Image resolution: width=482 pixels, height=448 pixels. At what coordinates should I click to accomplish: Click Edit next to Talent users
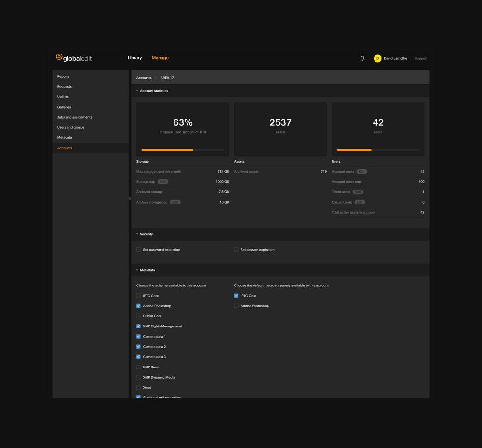coord(358,192)
